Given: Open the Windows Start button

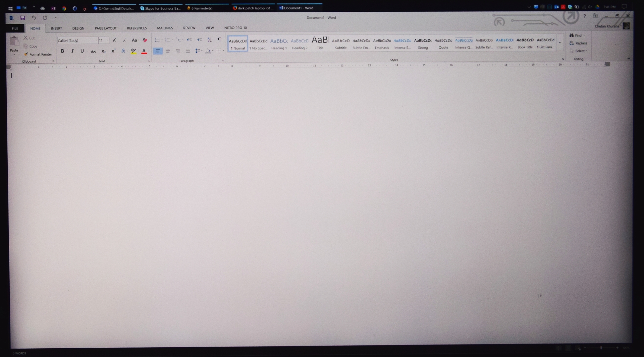Looking at the screenshot, I should pos(10,8).
